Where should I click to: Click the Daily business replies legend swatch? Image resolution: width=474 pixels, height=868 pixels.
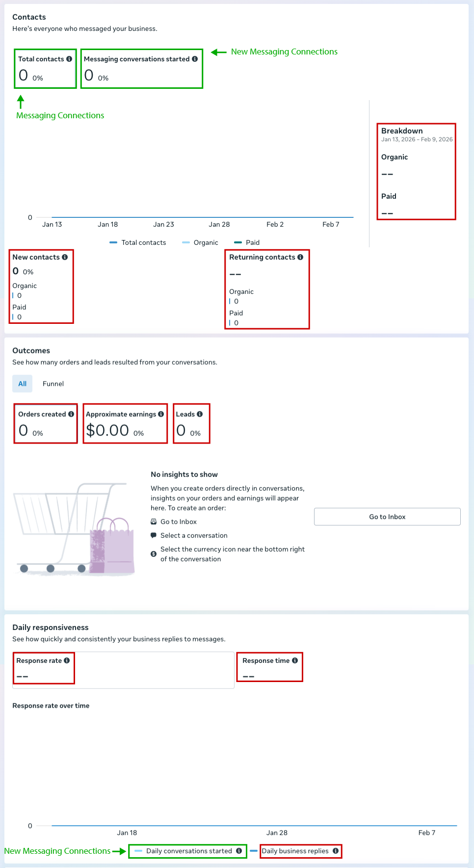tap(254, 851)
